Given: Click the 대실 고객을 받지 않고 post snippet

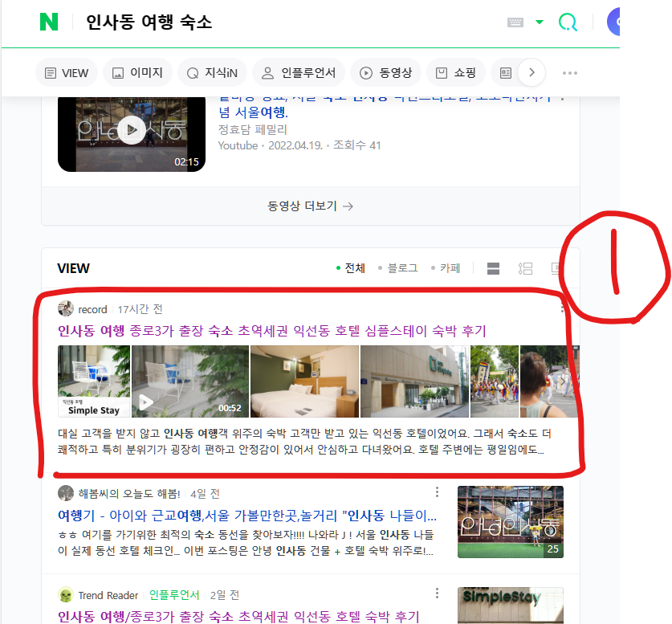Looking at the screenshot, I should (305, 442).
